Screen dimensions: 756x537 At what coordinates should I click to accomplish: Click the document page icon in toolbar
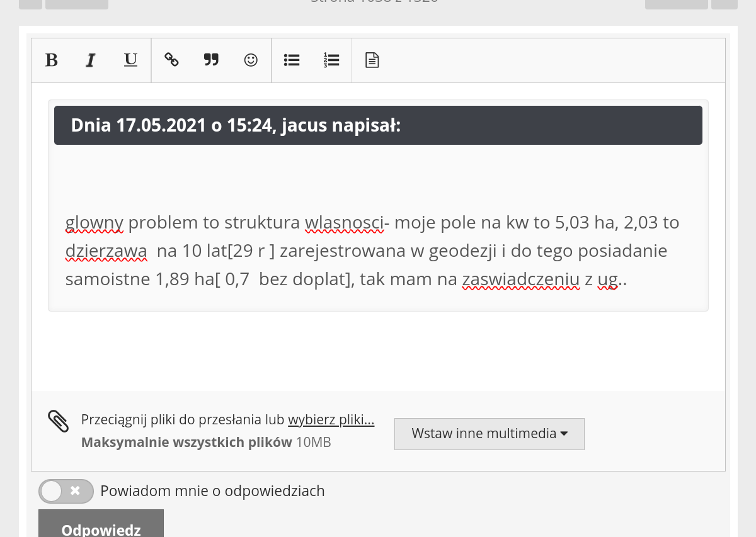coord(372,60)
